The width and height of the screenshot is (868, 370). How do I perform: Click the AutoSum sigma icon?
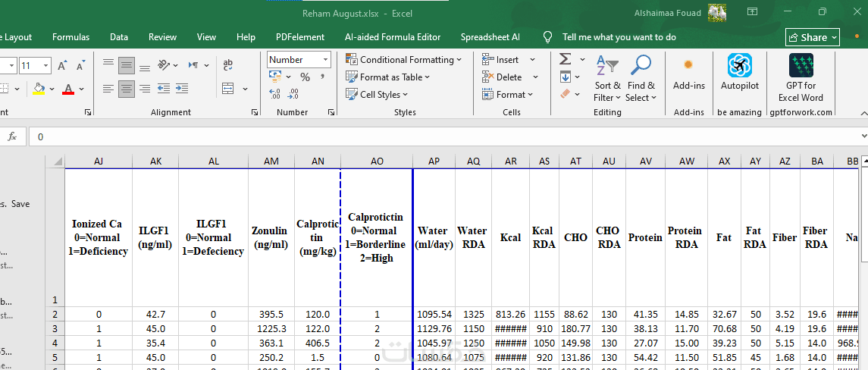coord(565,60)
